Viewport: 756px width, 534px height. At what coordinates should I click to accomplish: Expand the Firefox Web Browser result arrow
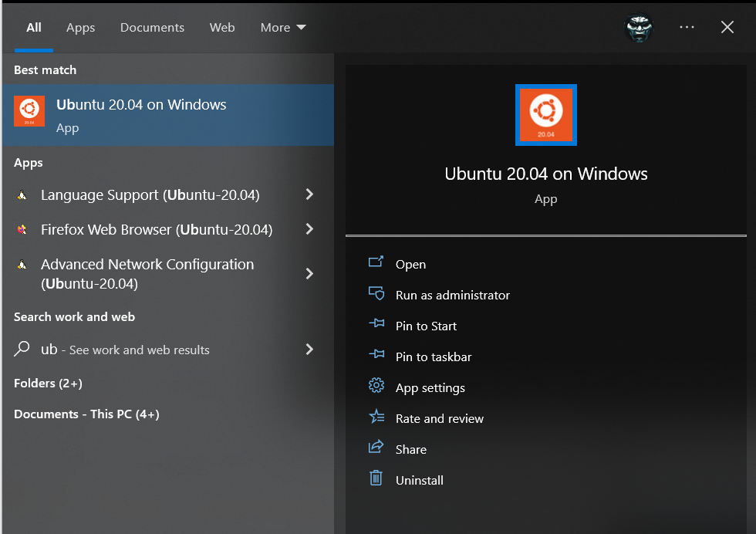(x=309, y=229)
